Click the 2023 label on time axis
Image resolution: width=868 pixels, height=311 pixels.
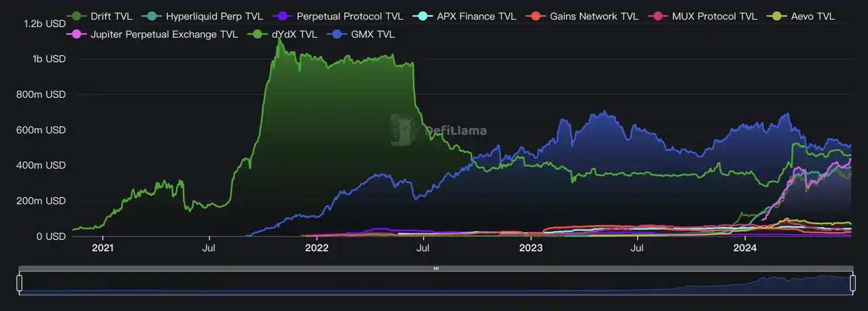pyautogui.click(x=531, y=248)
